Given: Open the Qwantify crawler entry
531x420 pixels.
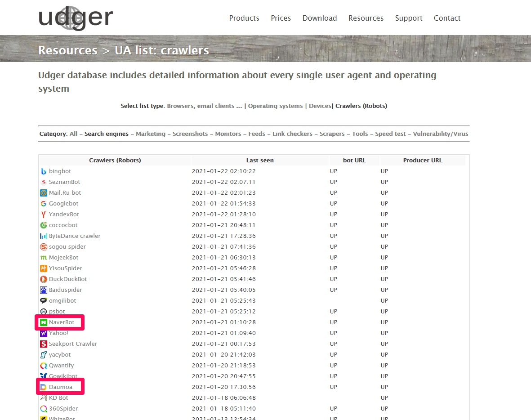Looking at the screenshot, I should (61, 366).
